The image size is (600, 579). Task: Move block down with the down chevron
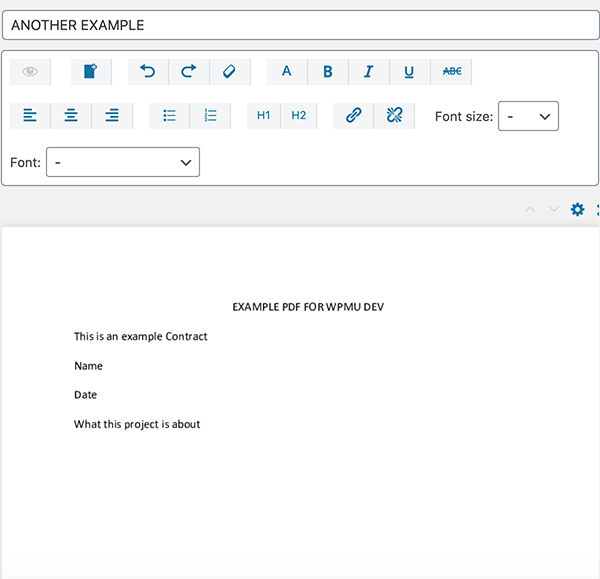554,209
